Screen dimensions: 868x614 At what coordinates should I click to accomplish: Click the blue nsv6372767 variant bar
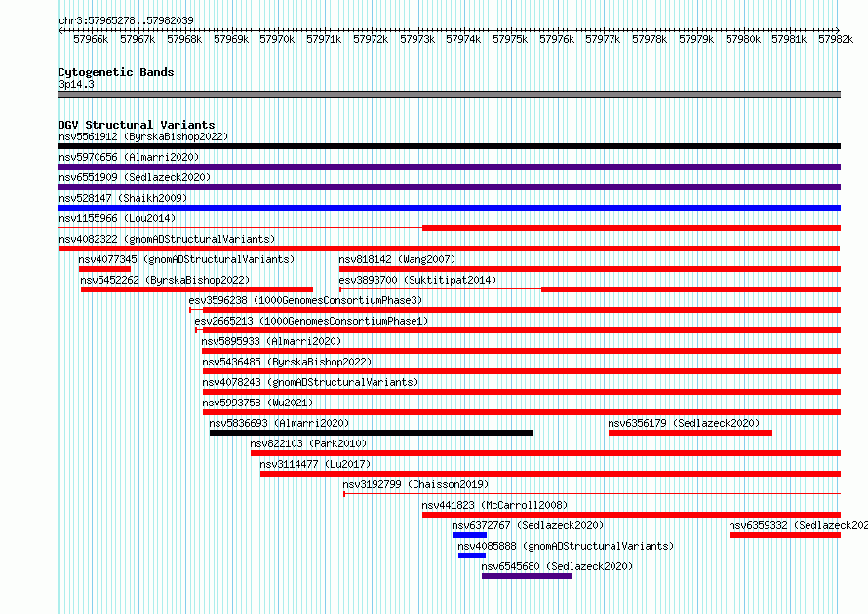coord(469,535)
